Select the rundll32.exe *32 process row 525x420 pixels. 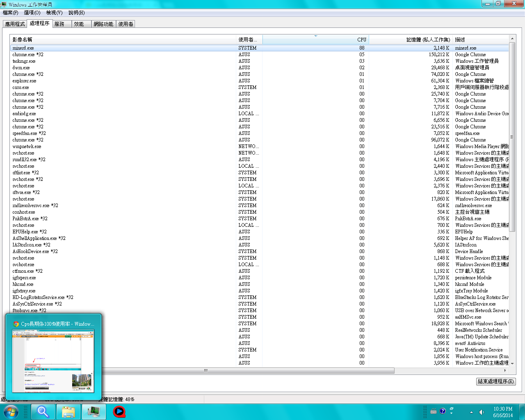tap(259, 160)
